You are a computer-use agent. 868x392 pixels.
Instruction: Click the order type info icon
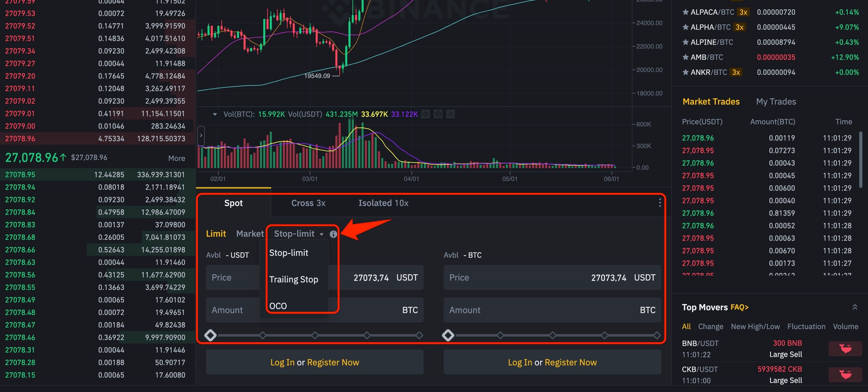(333, 234)
